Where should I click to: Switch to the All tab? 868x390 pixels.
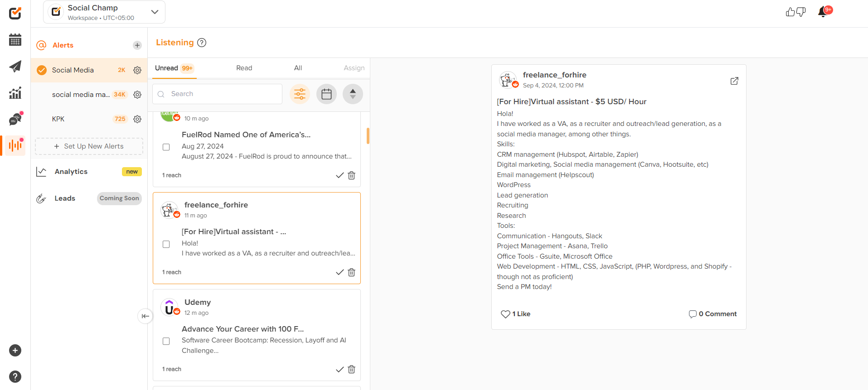click(298, 68)
